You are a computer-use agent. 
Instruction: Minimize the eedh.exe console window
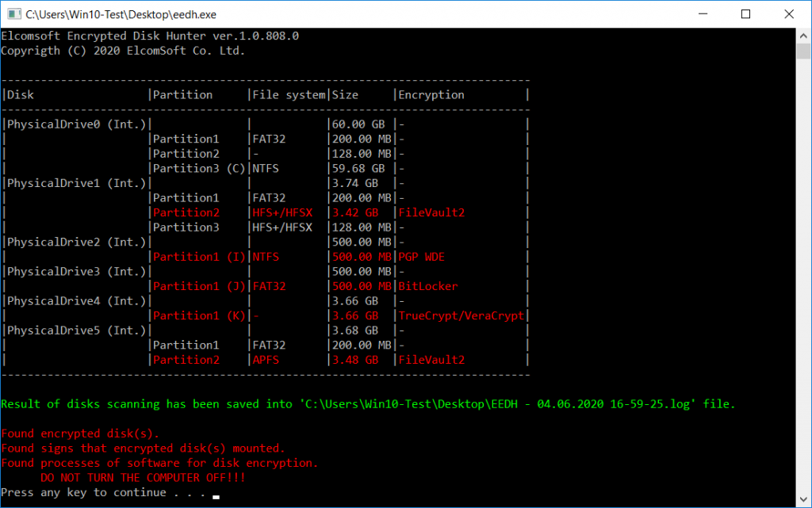point(703,13)
